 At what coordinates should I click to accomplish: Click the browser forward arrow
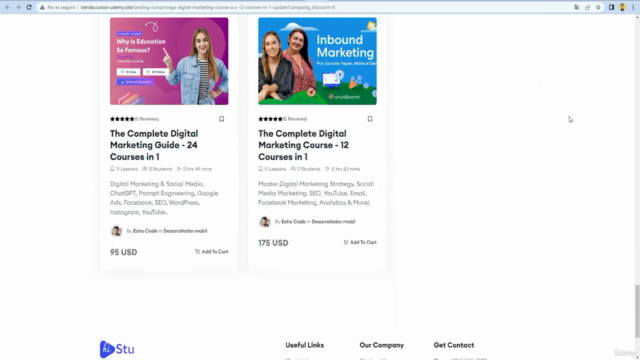pos(18,7)
